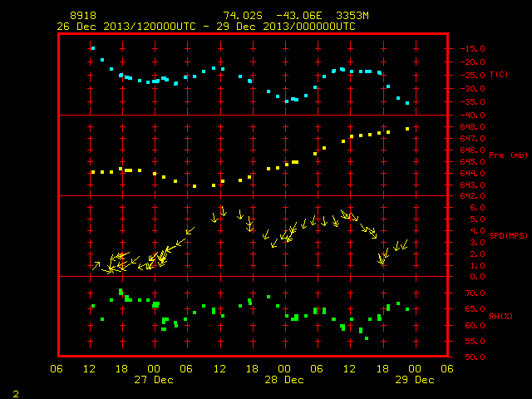Image resolution: width=532 pixels, height=399 pixels.
Task: Click station ID 8918 in header
Action: 83,16
